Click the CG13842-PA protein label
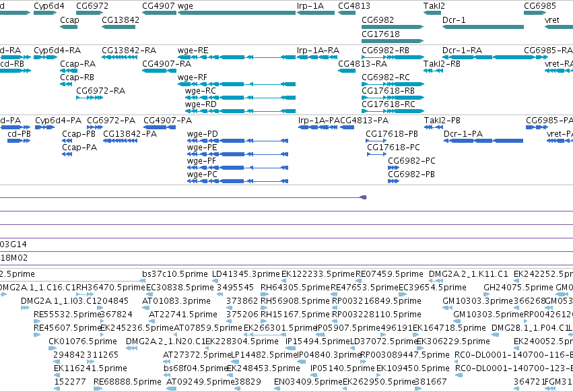Screen dimensions: 573x392 point(130,134)
